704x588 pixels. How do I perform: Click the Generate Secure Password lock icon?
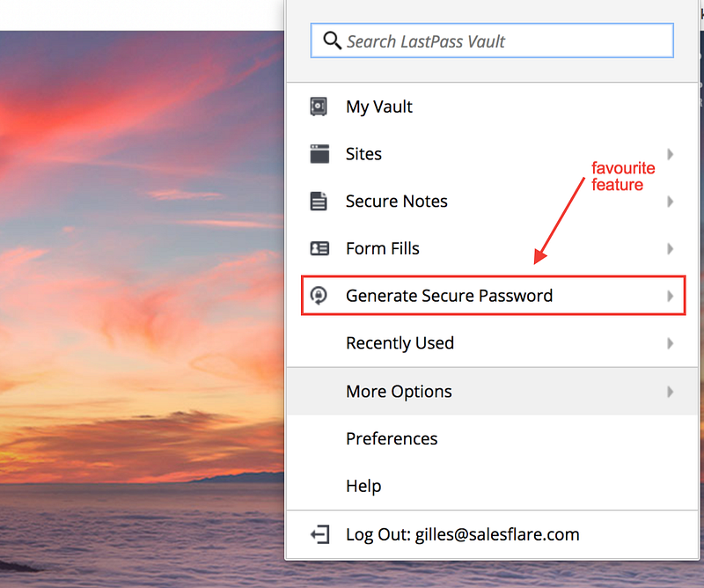pos(319,296)
